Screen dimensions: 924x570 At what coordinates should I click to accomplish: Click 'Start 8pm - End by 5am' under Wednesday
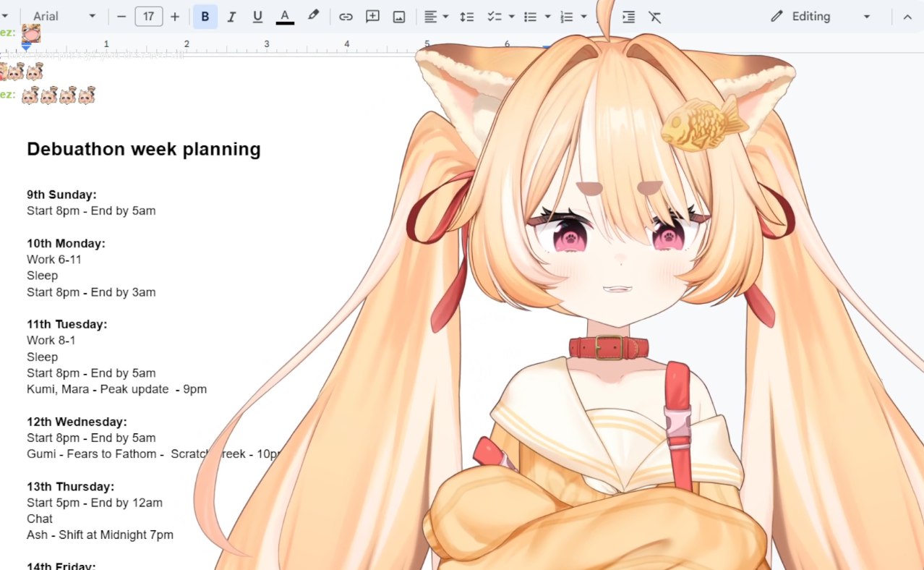91,438
